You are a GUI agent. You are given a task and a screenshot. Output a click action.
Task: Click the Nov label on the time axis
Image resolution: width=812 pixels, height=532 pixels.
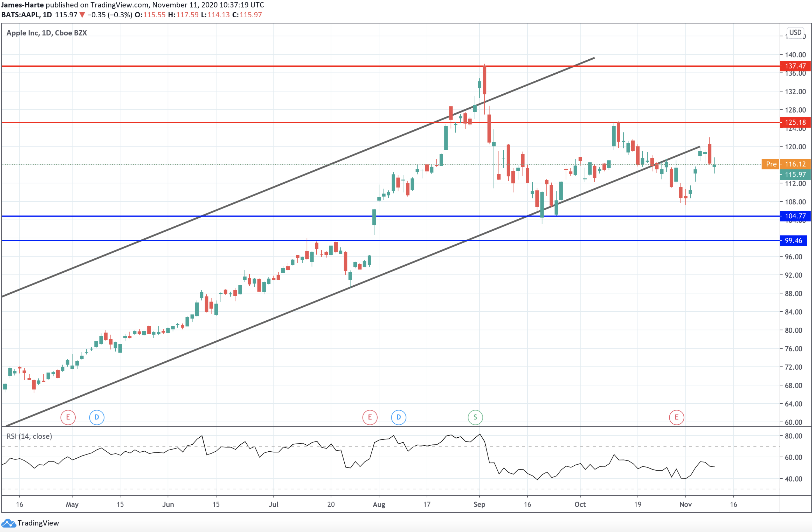[686, 504]
